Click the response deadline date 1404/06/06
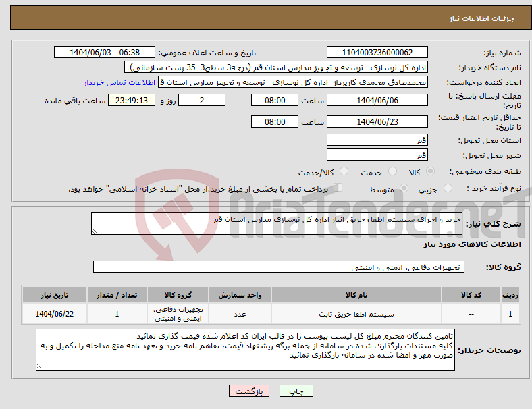This screenshot has height=409, width=532. pos(377,100)
